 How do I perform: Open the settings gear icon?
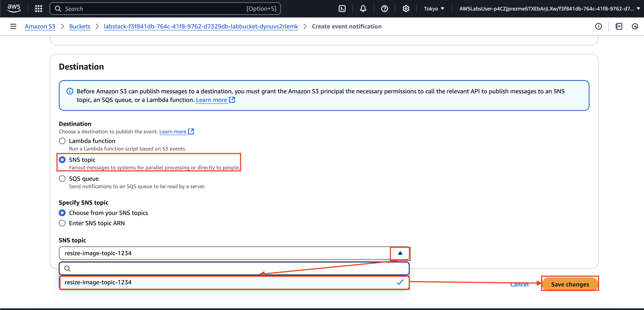(406, 9)
